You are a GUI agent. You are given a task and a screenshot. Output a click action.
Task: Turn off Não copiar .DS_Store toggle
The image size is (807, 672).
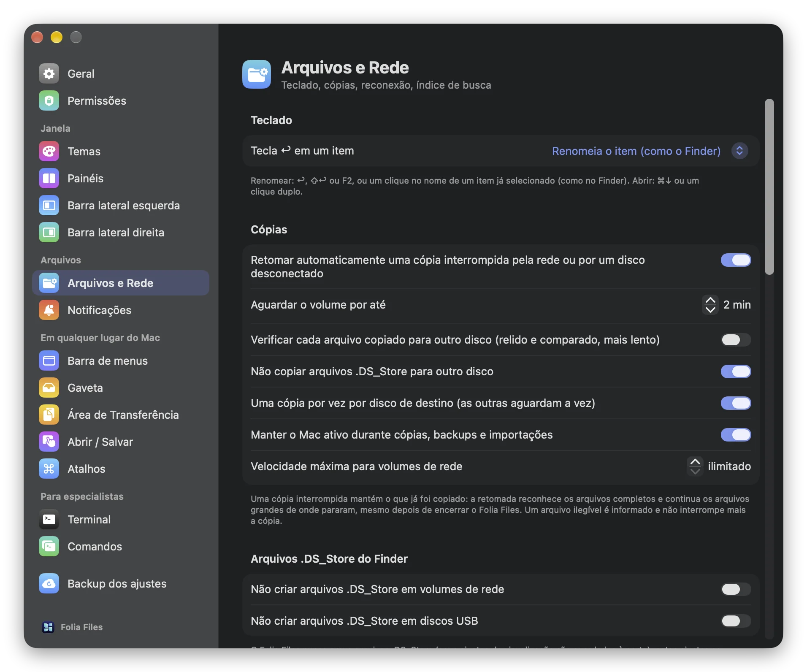tap(736, 371)
